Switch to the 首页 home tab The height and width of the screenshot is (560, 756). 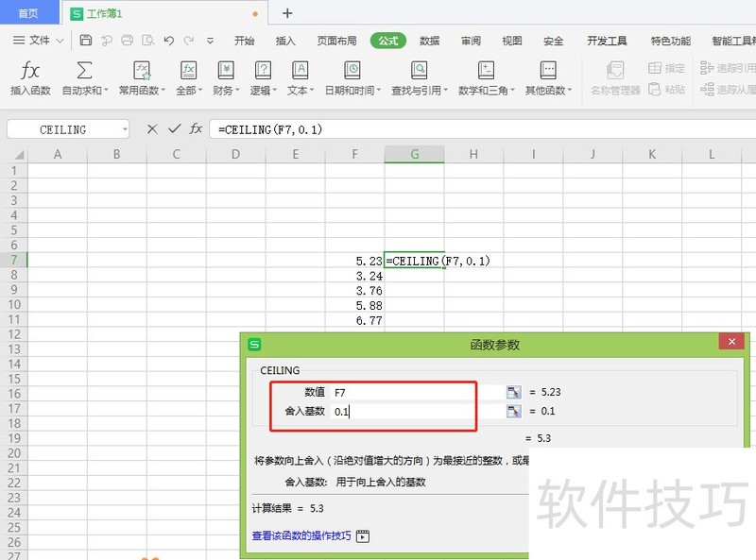pyautogui.click(x=28, y=13)
